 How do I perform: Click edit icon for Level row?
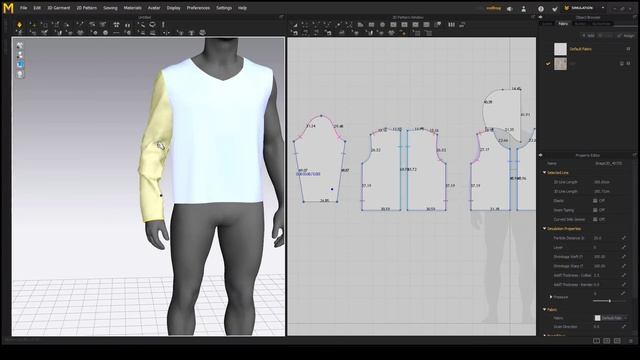[624, 247]
